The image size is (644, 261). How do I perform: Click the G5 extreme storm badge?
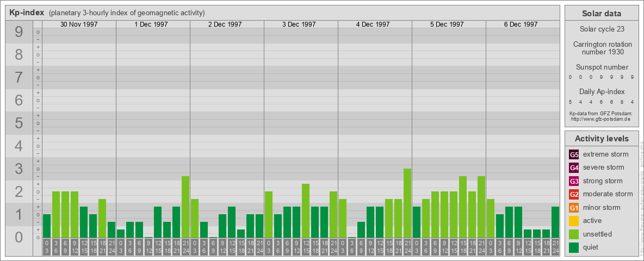pyautogui.click(x=574, y=155)
